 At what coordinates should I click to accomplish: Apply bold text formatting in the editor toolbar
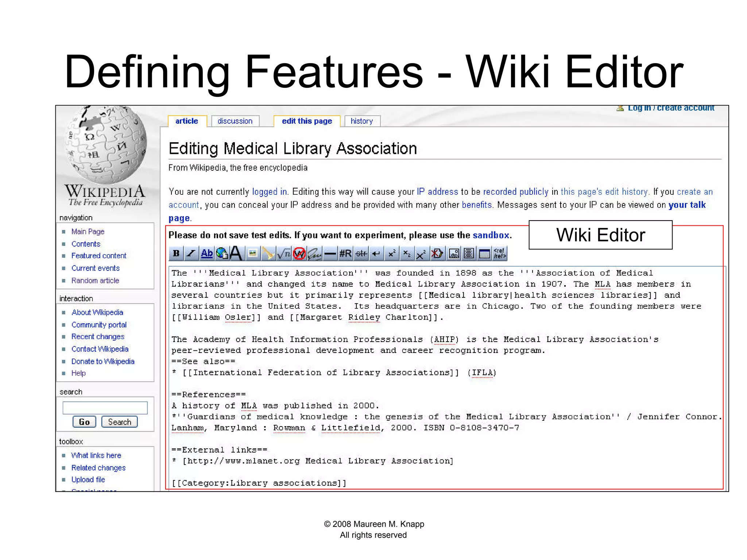(176, 253)
